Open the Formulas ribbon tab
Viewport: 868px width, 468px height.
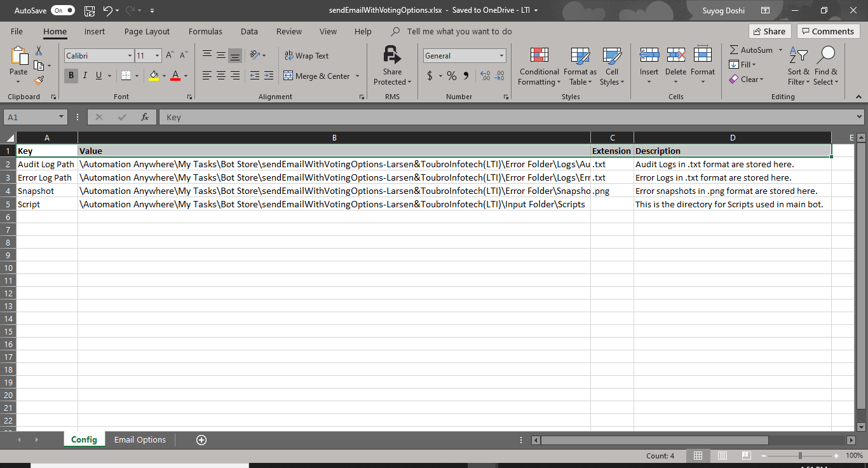click(205, 31)
